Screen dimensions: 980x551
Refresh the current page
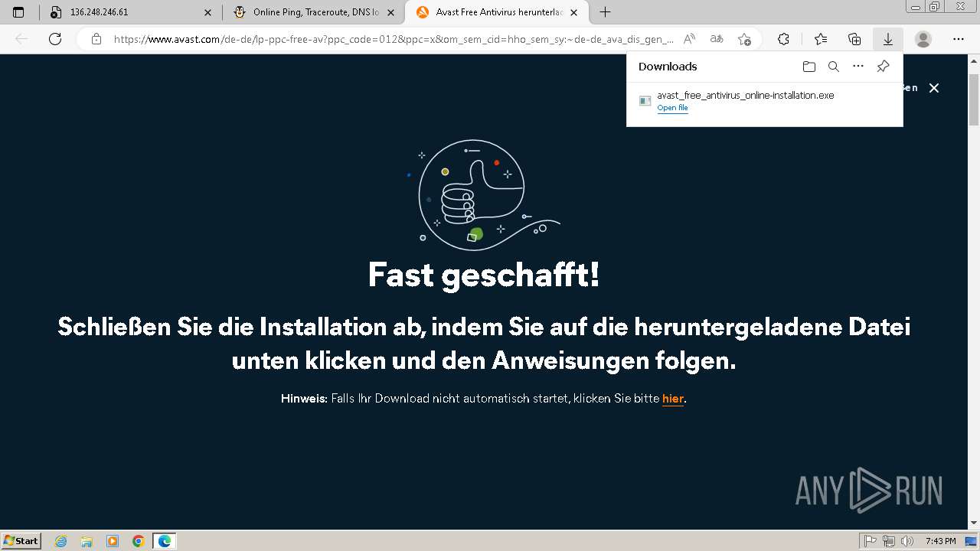(55, 39)
